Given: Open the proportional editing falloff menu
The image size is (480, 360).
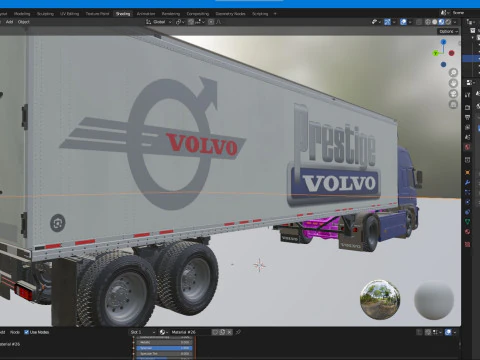Looking at the screenshot, I should (x=219, y=22).
